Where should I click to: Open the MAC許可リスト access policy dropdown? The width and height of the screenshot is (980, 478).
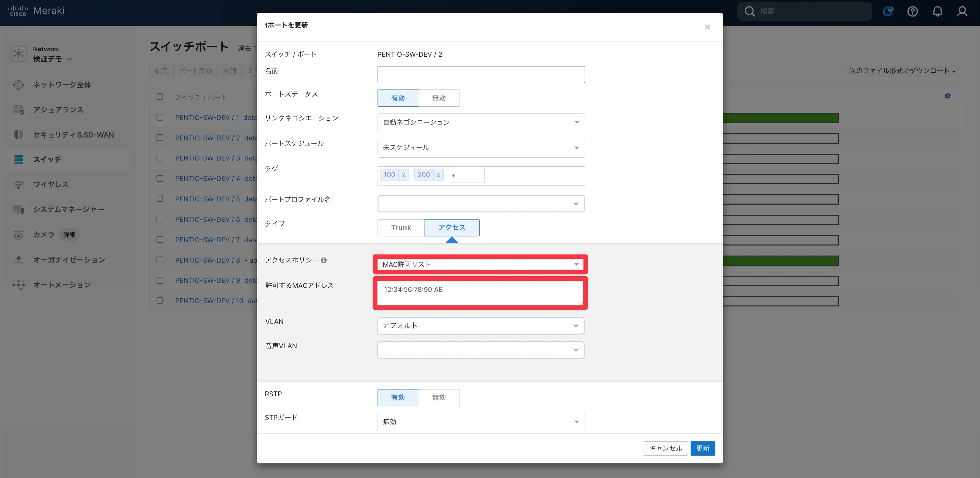(x=480, y=264)
